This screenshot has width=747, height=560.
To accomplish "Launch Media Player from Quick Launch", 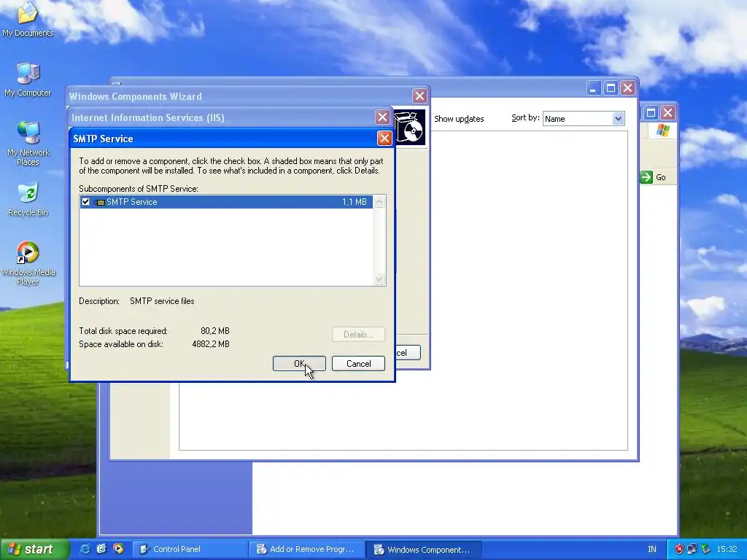I will click(118, 549).
